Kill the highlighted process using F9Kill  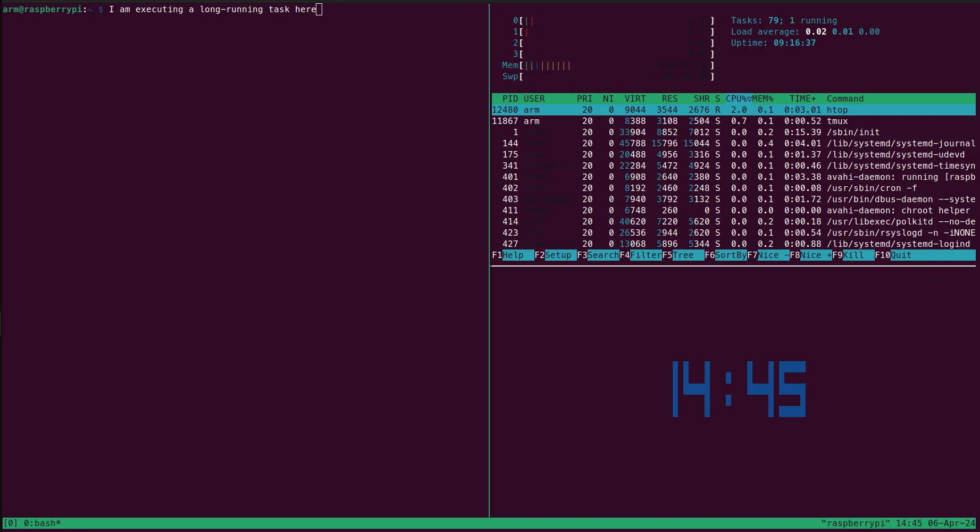[x=855, y=255]
